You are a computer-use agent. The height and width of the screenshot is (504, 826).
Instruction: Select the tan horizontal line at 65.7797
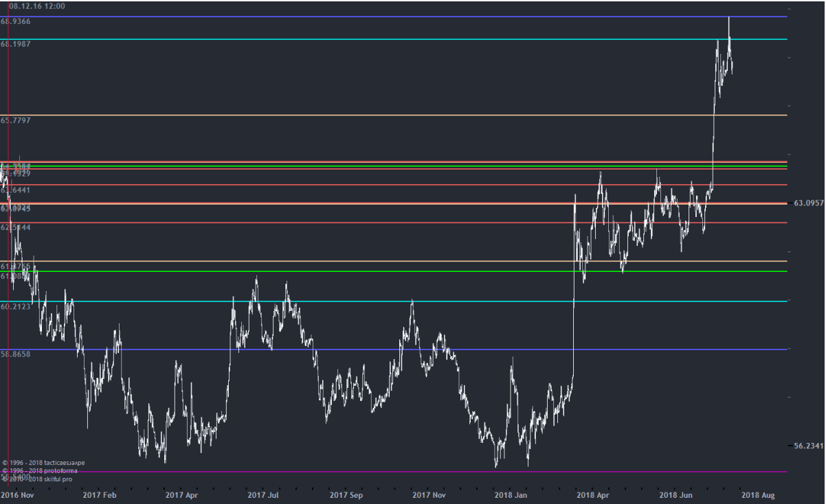point(412,115)
